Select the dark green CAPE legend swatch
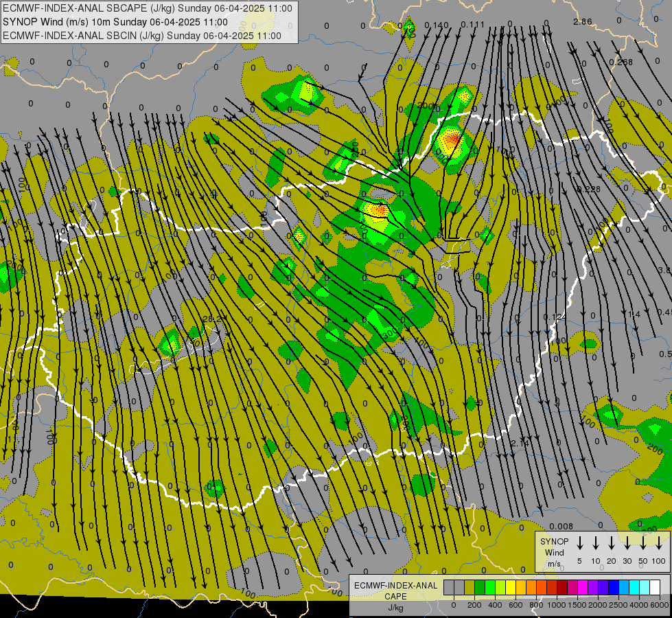This screenshot has width=672, height=618. 480,587
